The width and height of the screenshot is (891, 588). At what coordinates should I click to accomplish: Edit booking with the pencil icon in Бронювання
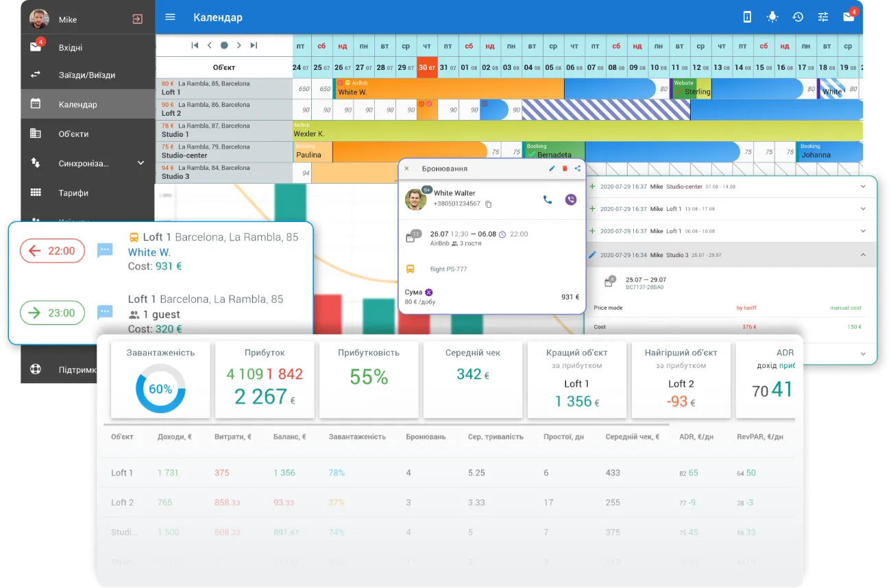coord(552,169)
